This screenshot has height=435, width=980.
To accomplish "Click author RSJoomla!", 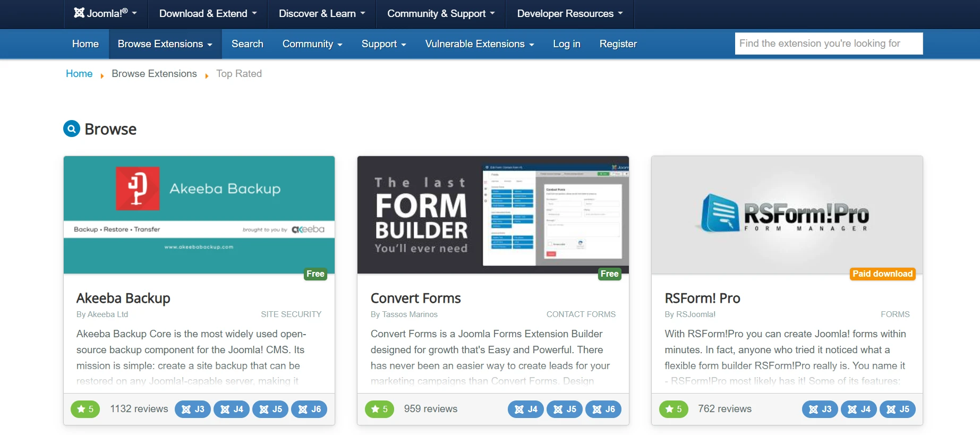I will point(696,314).
